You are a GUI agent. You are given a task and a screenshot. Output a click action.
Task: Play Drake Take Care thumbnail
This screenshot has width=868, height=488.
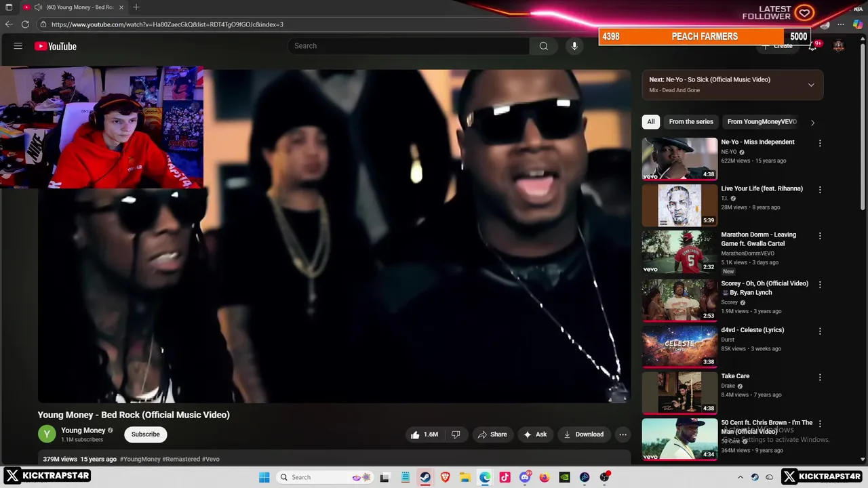click(679, 392)
